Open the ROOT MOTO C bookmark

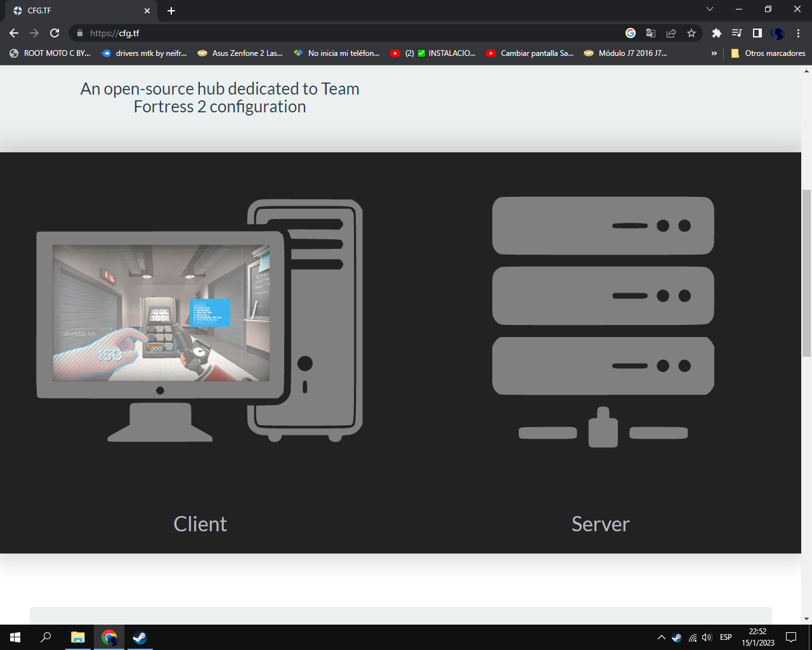pyautogui.click(x=50, y=53)
